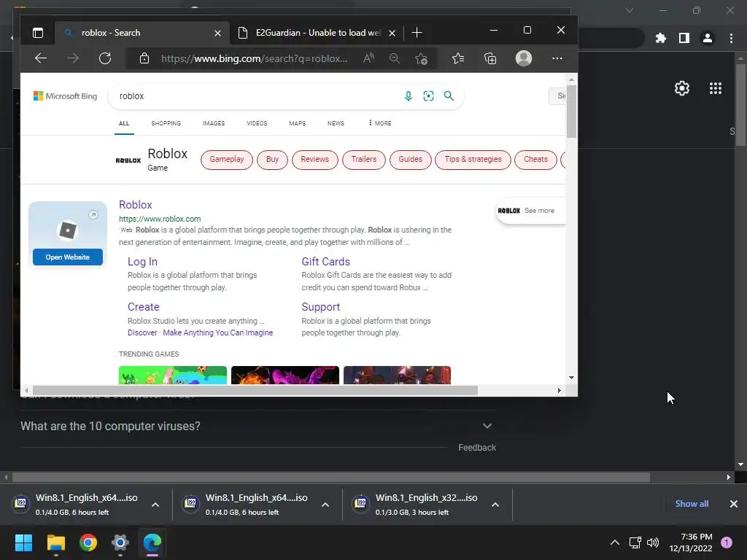The height and width of the screenshot is (560, 747).
Task: Open options for first Win8.1_English_x64 download
Action: point(155,505)
